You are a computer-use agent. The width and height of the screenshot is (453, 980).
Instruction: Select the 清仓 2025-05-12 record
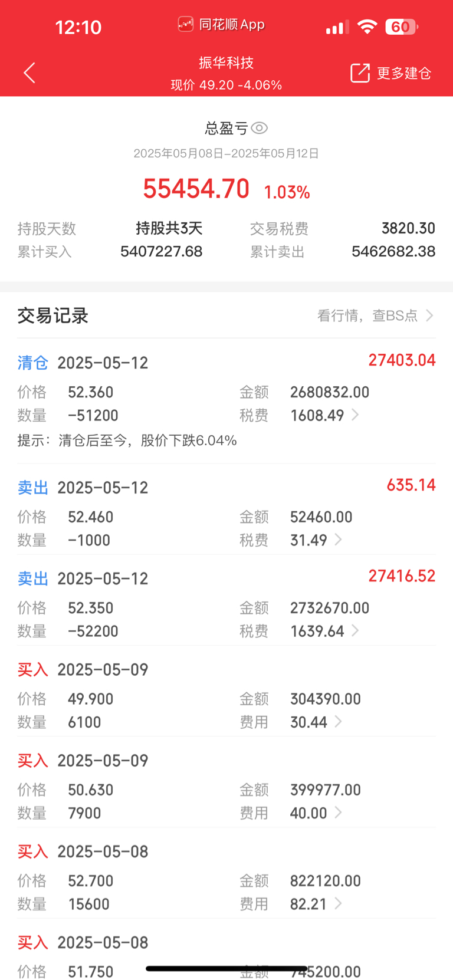[226, 401]
